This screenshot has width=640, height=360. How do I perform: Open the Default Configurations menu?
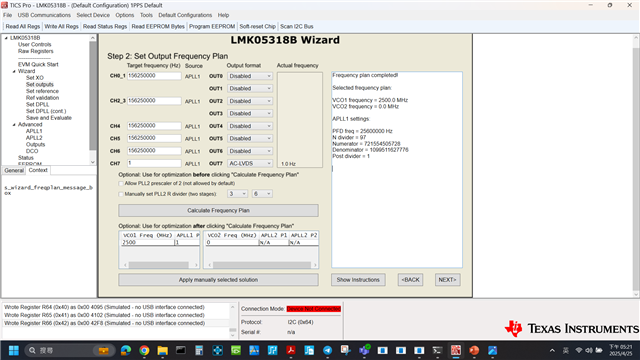(x=185, y=15)
